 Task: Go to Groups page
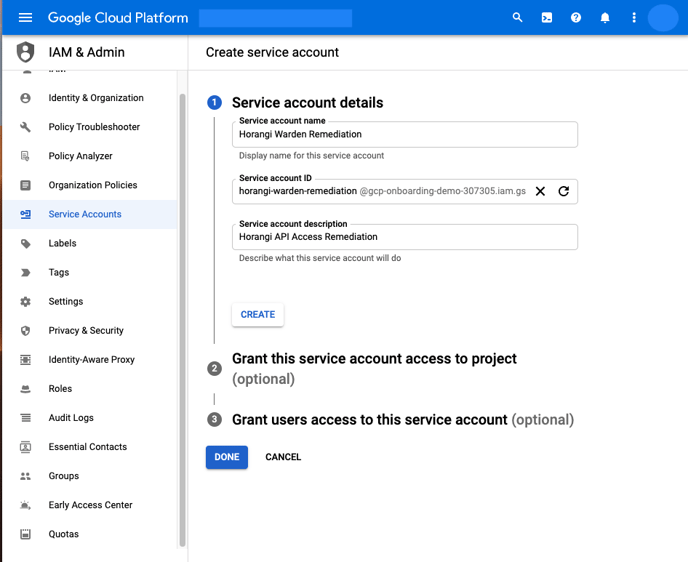pos(64,476)
